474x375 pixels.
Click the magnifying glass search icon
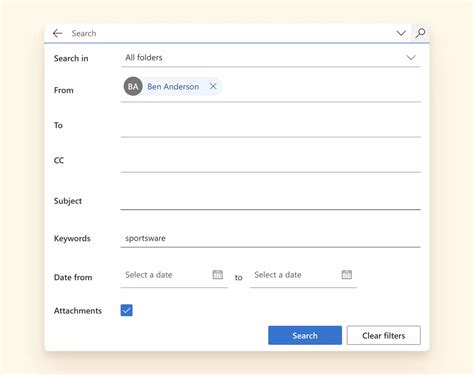[420, 33]
